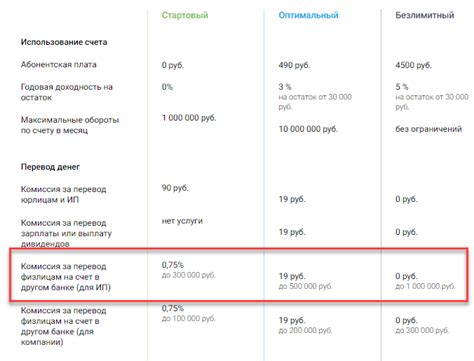The image size is (474, 361).
Task: Select highlighted физлицам (для ИП) row label
Action: pos(66,277)
